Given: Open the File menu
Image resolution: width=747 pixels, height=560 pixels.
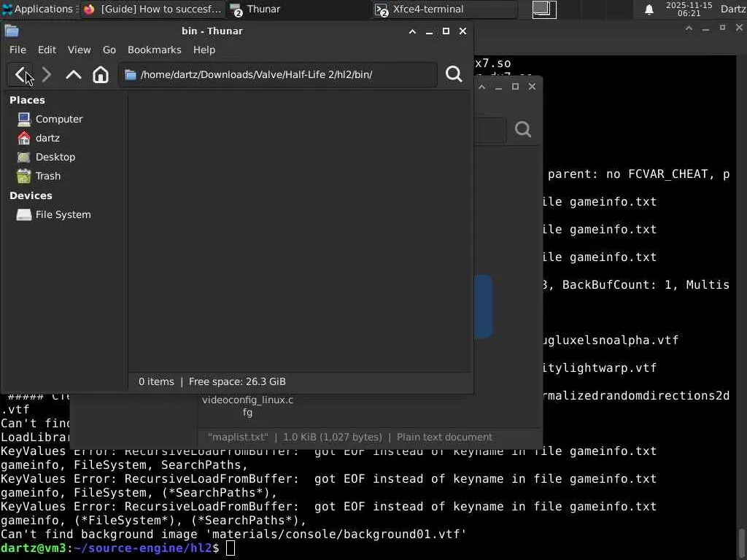Looking at the screenshot, I should coord(18,50).
